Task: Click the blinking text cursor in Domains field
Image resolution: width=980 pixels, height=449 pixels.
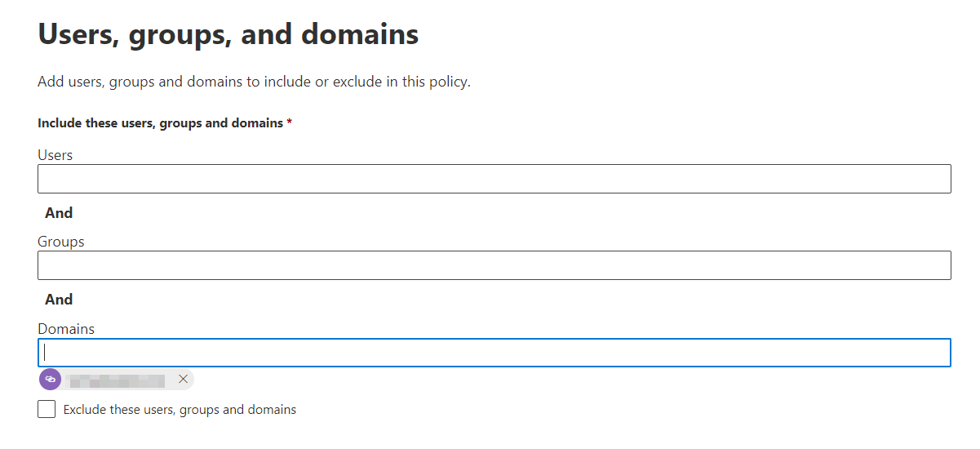Action: 46,353
